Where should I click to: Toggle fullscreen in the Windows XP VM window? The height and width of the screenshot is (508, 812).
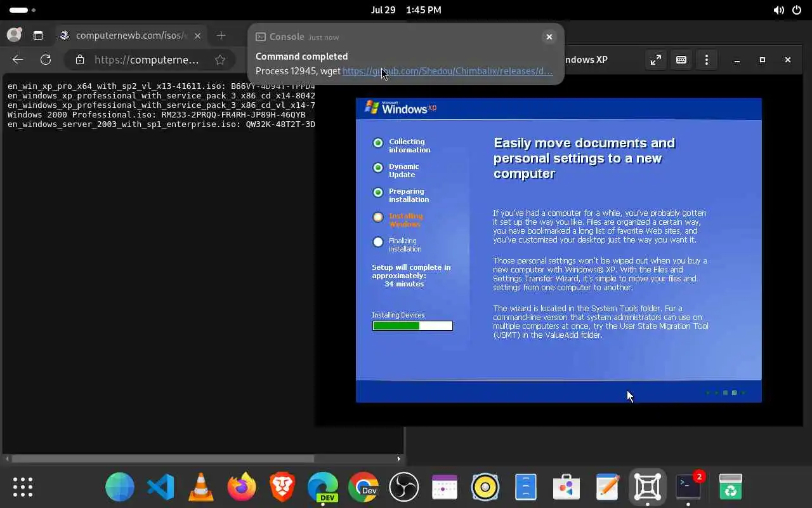click(x=656, y=60)
